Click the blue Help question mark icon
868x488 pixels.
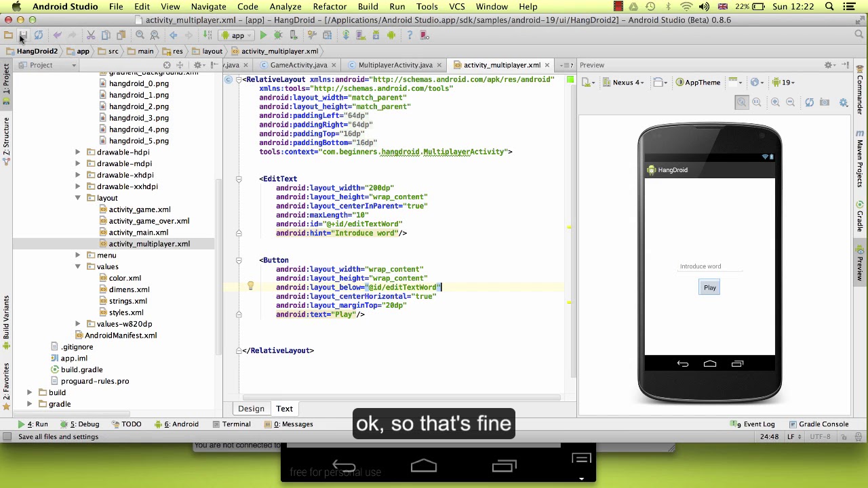click(410, 35)
